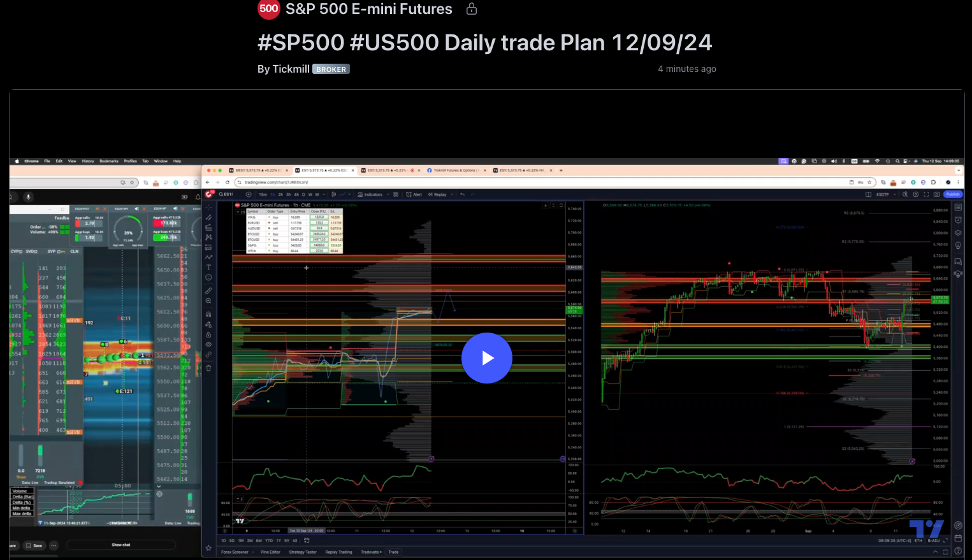972x560 pixels.
Task: Select the D daily timeframe
Action: pyautogui.click(x=303, y=194)
